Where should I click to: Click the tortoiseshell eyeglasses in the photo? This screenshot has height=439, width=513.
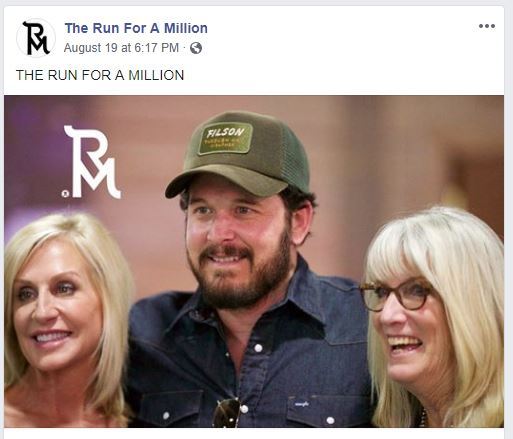click(395, 295)
